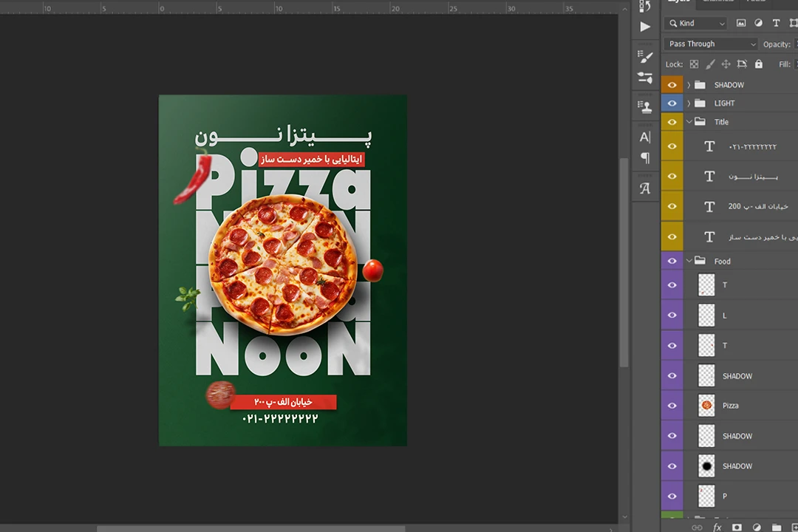The height and width of the screenshot is (532, 798).
Task: Hide the Pizza layer
Action: pos(672,406)
